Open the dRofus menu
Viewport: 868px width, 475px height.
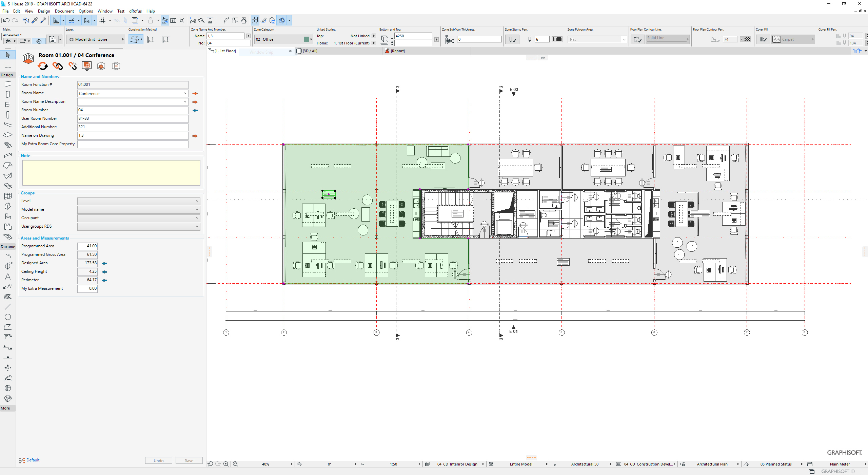[135, 11]
